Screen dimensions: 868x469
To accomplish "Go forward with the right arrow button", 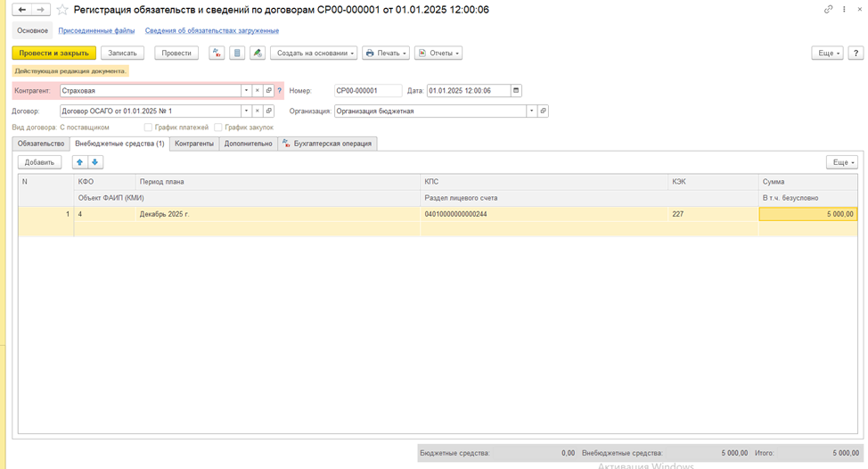I will pos(41,10).
